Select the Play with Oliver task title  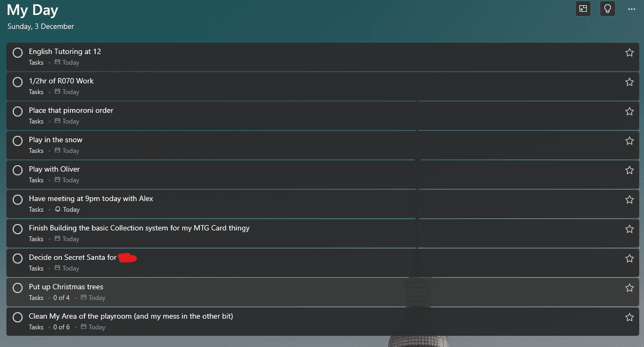tap(54, 169)
